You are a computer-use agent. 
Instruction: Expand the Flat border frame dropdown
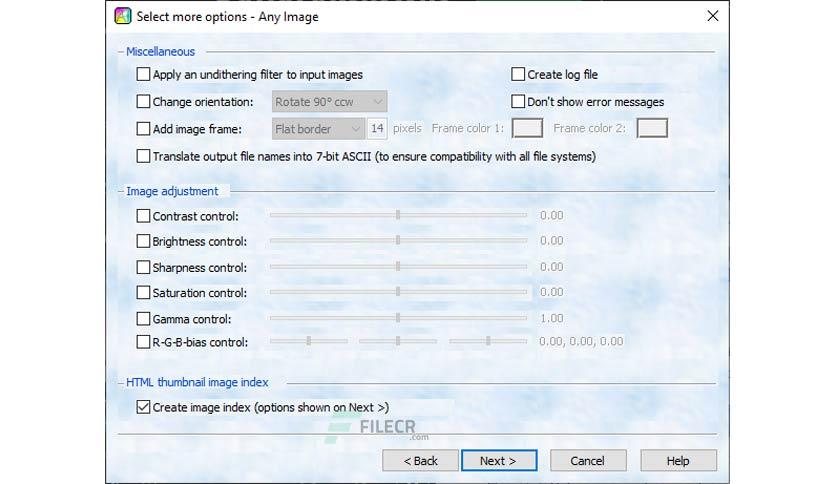click(x=318, y=129)
